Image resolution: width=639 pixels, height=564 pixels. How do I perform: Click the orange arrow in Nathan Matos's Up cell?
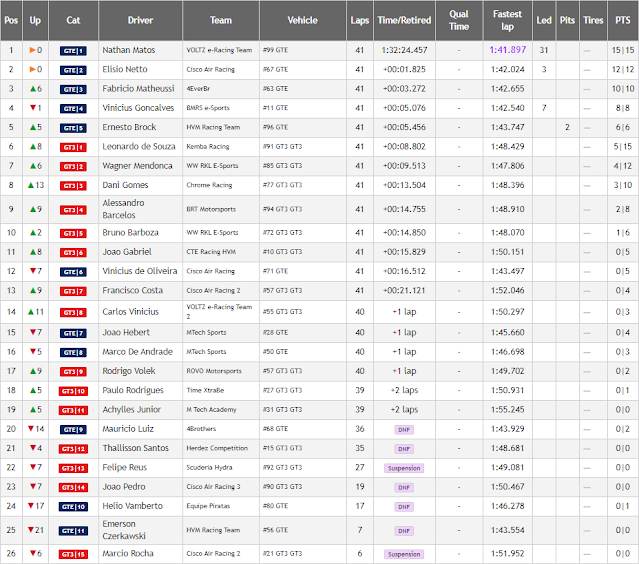point(32,50)
